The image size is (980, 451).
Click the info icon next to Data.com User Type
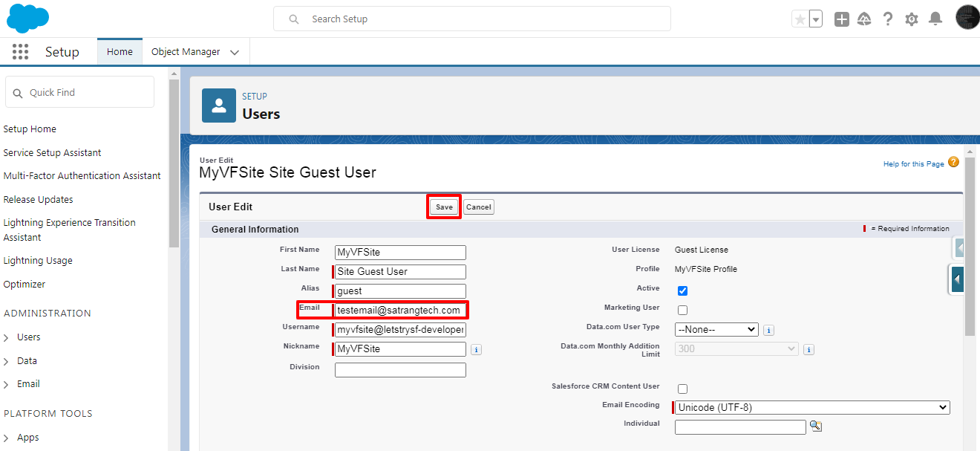coord(769,330)
